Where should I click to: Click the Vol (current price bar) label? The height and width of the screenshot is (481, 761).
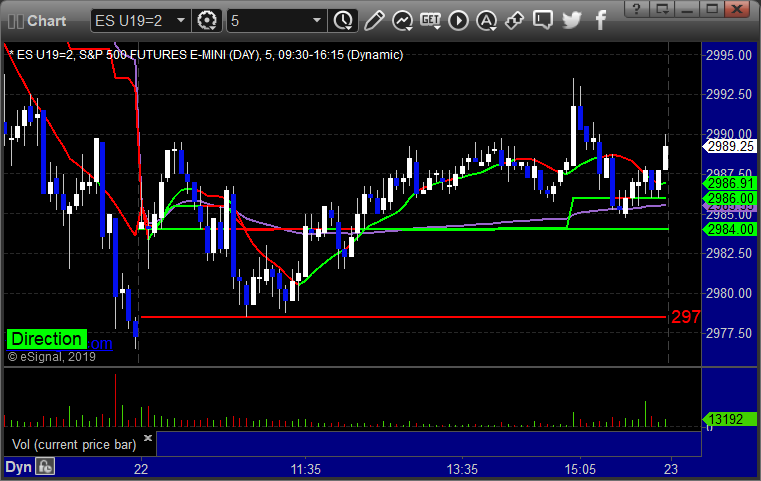[x=74, y=445]
